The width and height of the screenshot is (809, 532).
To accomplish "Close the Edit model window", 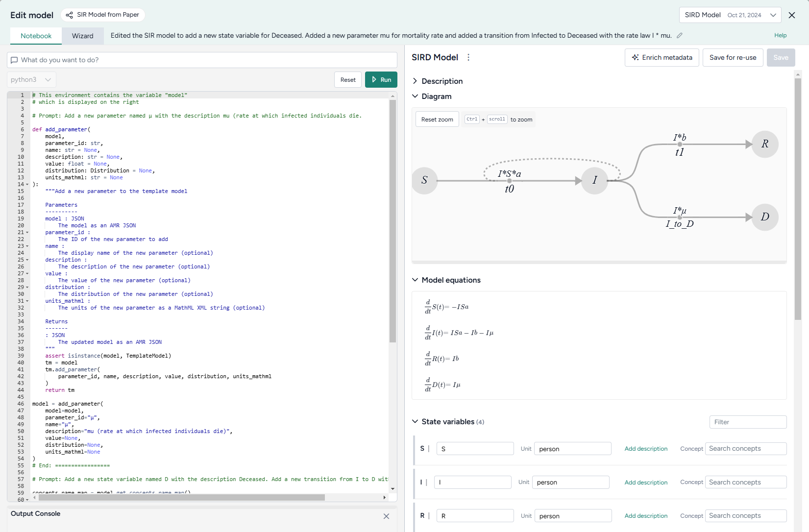I will point(792,15).
